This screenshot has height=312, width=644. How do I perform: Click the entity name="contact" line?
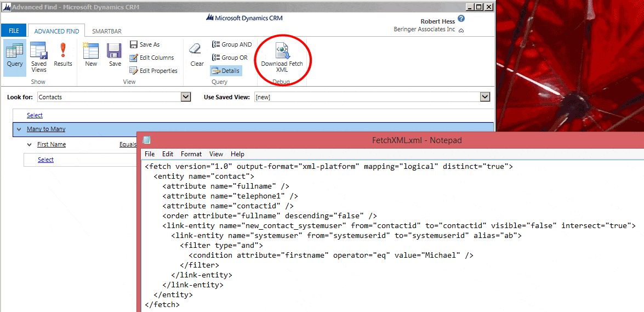pyautogui.click(x=204, y=177)
